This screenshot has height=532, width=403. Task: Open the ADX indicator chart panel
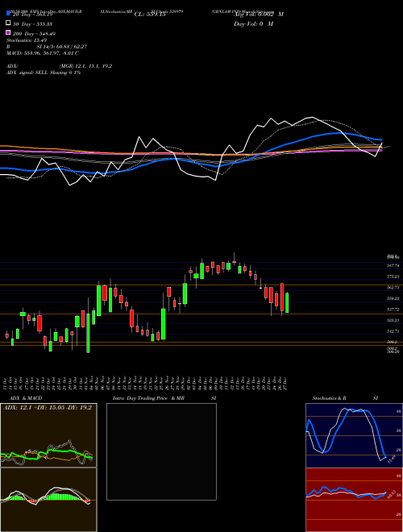coord(48,435)
